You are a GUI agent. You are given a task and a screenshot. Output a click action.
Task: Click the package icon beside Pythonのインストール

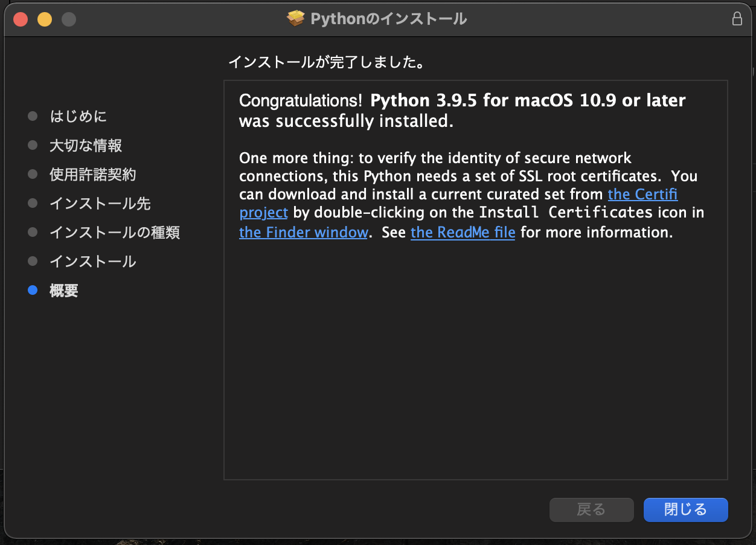click(296, 19)
